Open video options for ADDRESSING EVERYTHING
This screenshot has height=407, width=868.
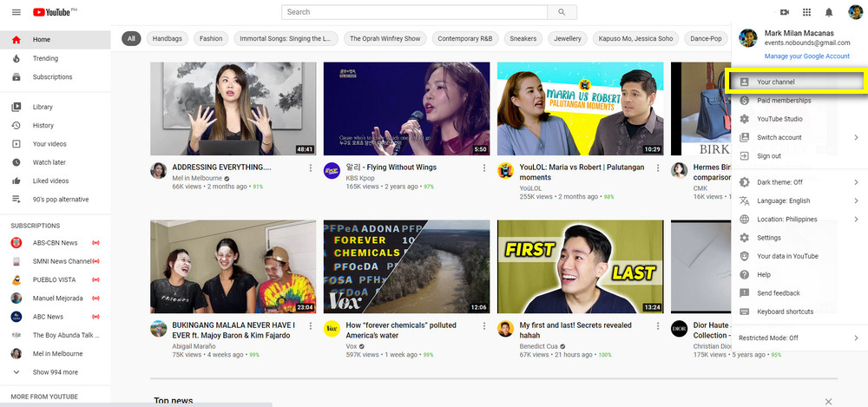click(x=311, y=167)
